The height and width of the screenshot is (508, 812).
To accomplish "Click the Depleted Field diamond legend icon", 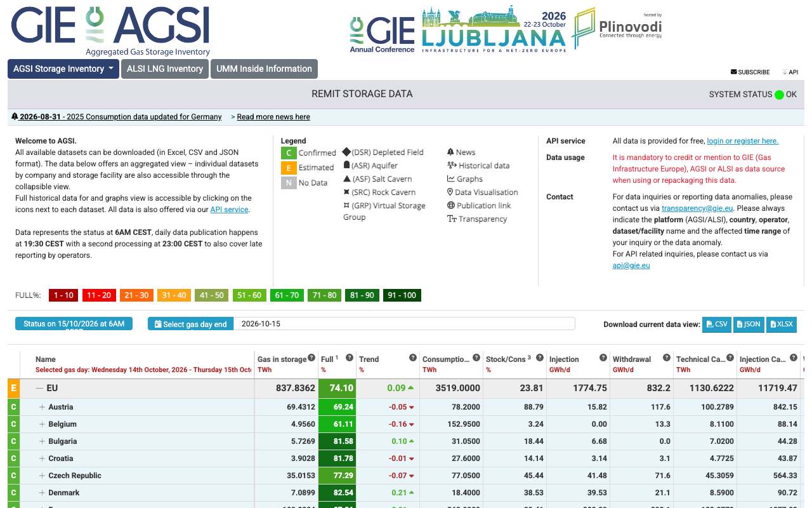I will (346, 152).
